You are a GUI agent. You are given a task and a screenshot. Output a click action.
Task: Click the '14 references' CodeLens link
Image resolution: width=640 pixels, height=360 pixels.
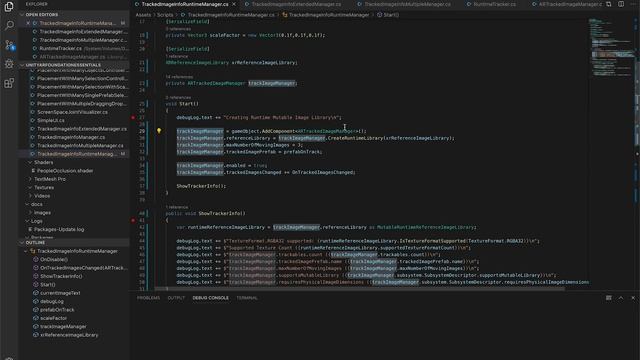click(179, 77)
